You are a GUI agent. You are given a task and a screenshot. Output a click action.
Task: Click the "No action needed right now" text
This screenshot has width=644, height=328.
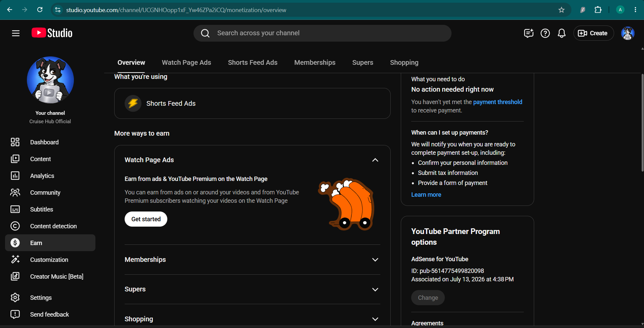(452, 89)
